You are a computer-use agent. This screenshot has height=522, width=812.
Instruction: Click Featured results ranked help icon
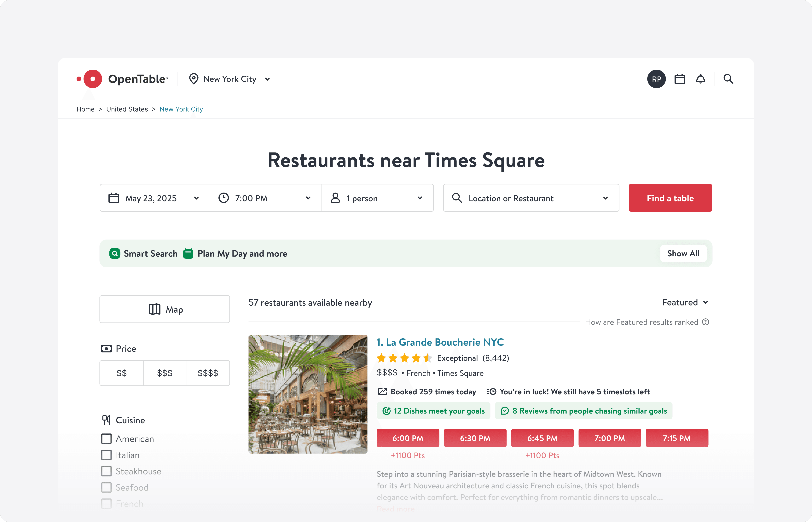(706, 322)
